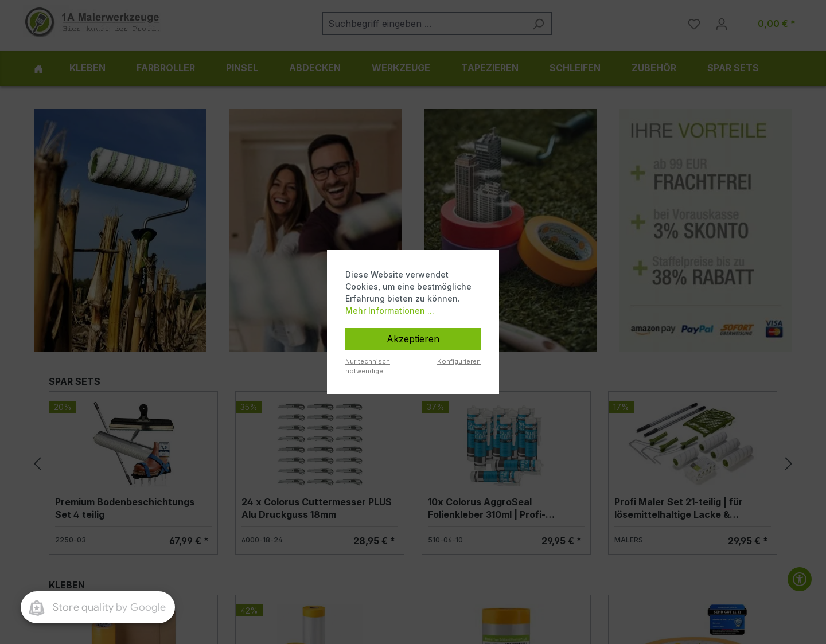Accept cookies with Akzeptieren button
This screenshot has width=826, height=644.
click(x=413, y=339)
